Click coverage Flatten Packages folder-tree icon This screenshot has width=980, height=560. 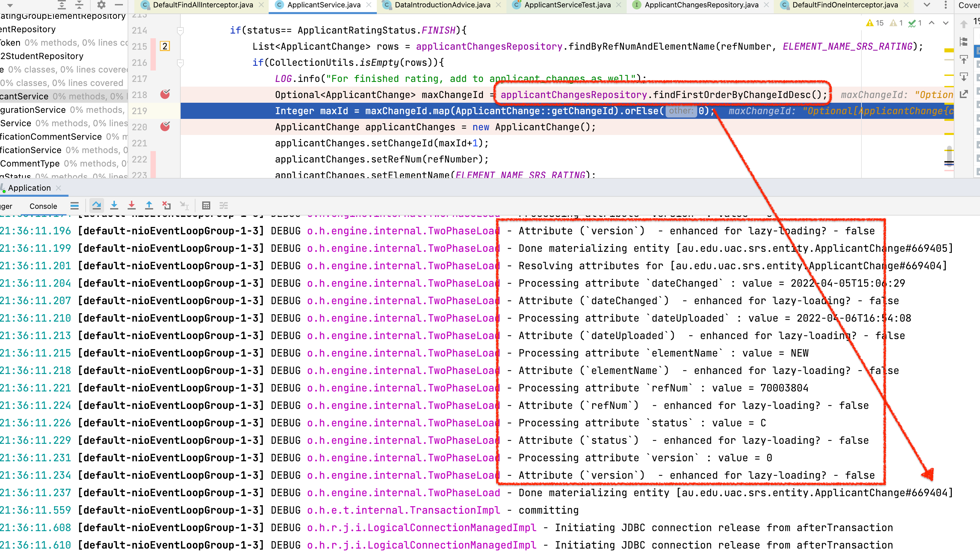964,42
